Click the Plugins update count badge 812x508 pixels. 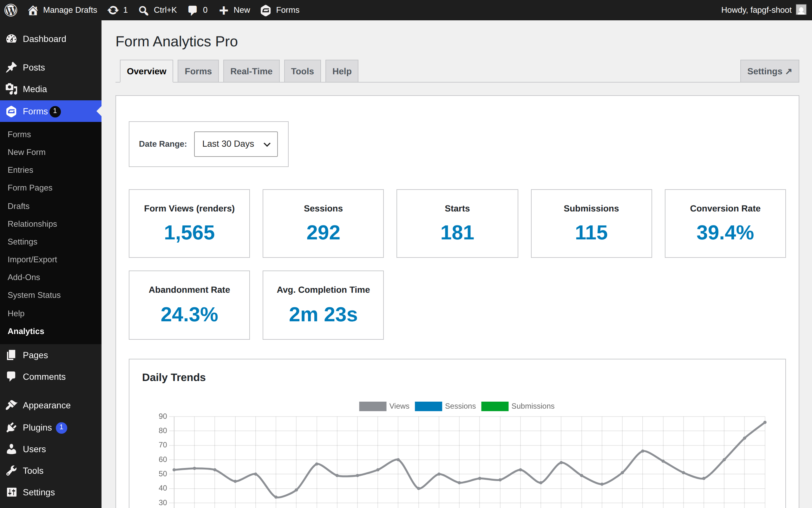tap(61, 427)
